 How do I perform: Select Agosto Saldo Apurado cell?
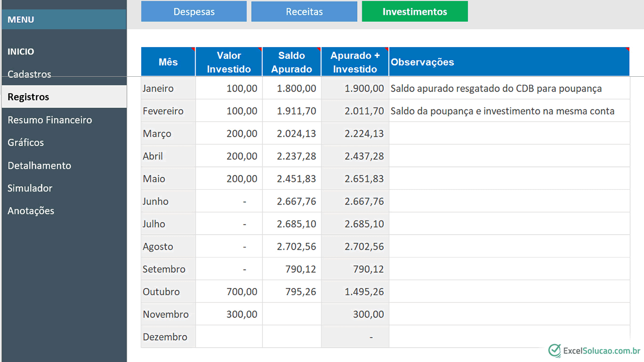292,246
